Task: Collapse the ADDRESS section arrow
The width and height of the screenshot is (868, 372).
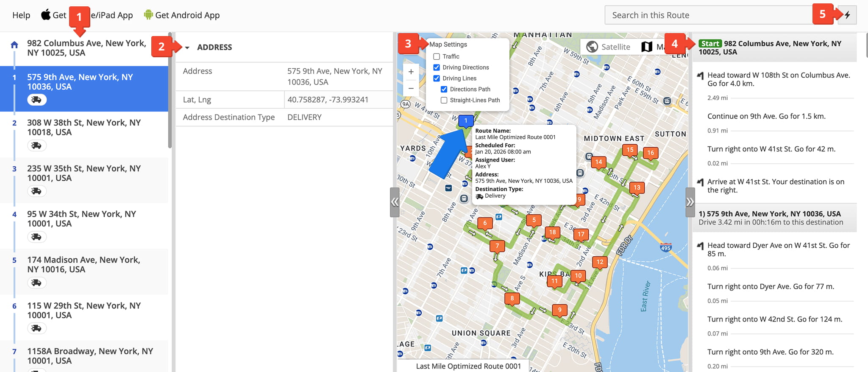Action: (x=187, y=48)
